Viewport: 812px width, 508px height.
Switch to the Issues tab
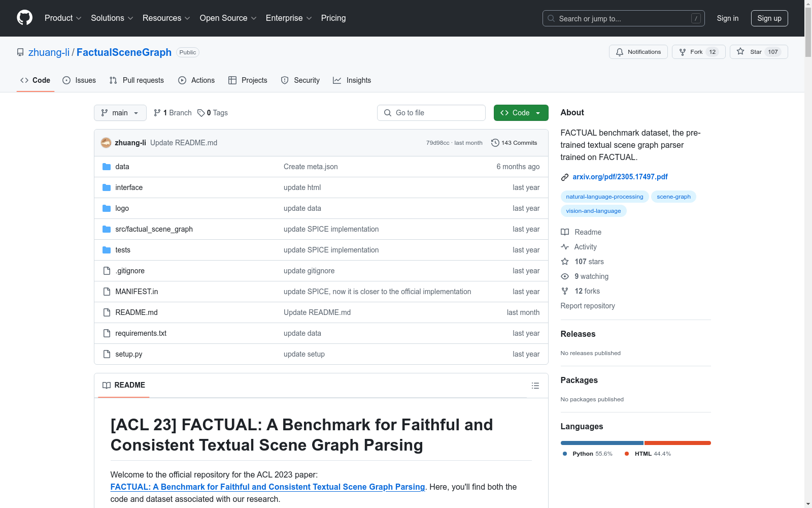(x=79, y=80)
